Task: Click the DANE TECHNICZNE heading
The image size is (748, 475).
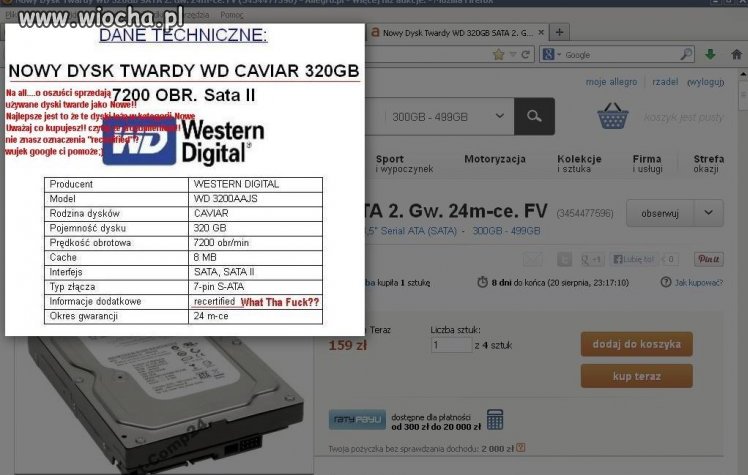Action: tap(183, 35)
